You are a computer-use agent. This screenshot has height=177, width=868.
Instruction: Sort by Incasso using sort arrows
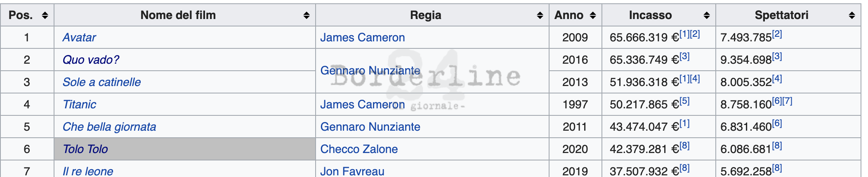pyautogui.click(x=707, y=15)
